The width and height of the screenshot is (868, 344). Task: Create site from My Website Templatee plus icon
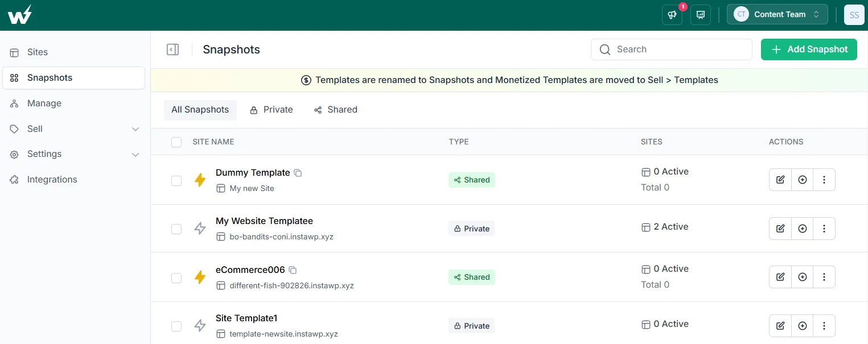803,229
